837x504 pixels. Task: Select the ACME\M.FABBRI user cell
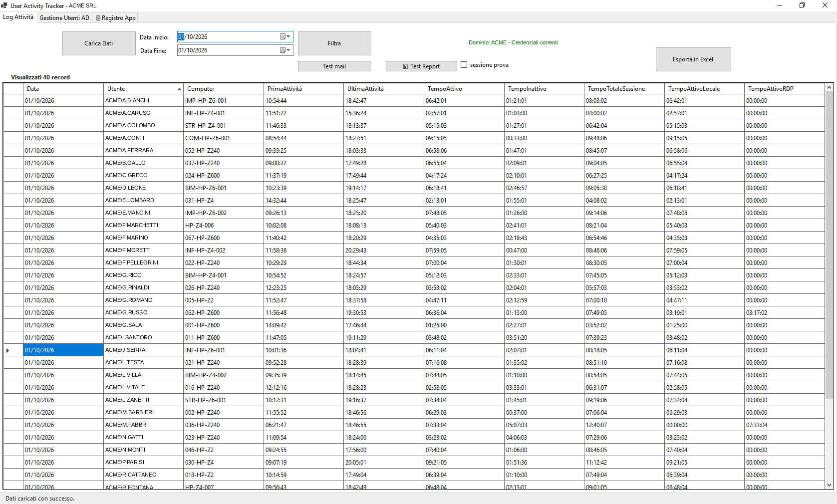point(143,425)
